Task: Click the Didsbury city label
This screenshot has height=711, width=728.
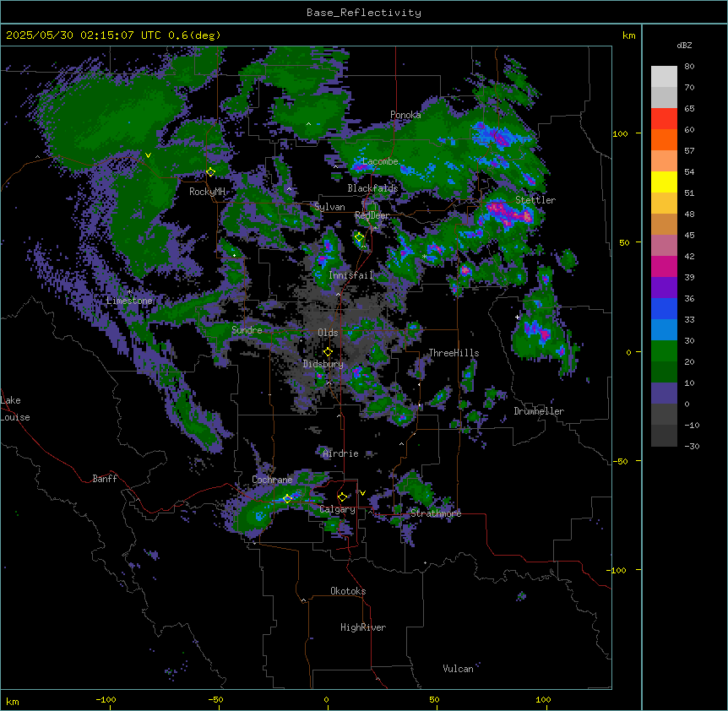Action: pyautogui.click(x=323, y=364)
